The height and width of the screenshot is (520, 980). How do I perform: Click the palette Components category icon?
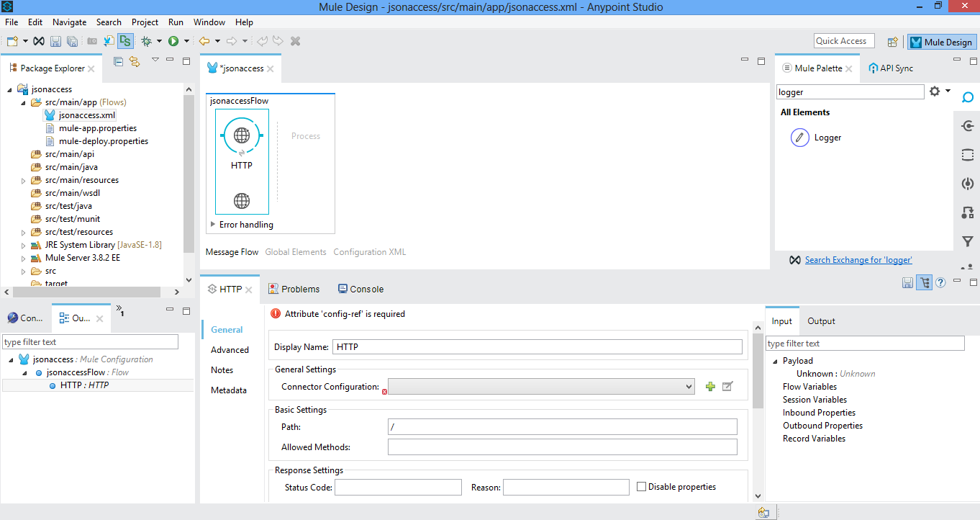click(x=968, y=184)
